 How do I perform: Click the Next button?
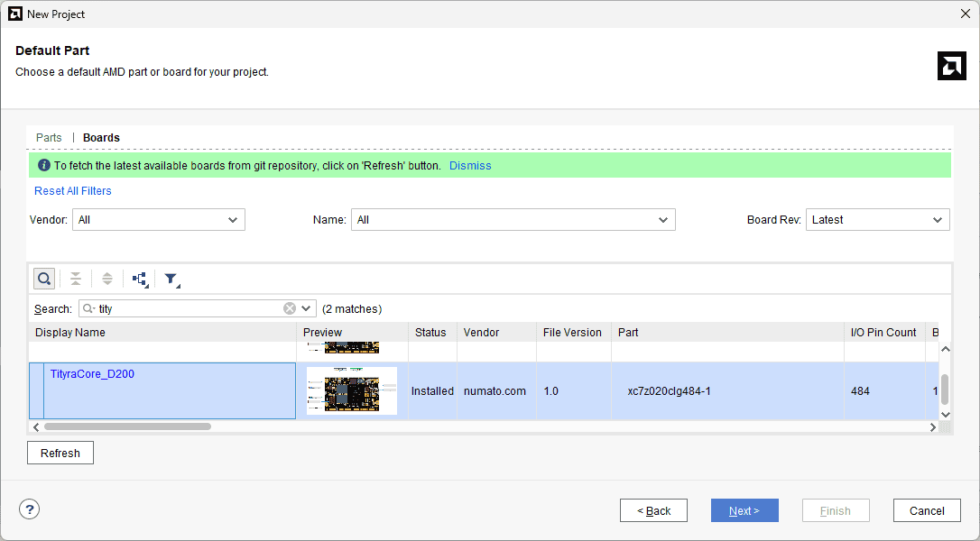[x=744, y=510]
